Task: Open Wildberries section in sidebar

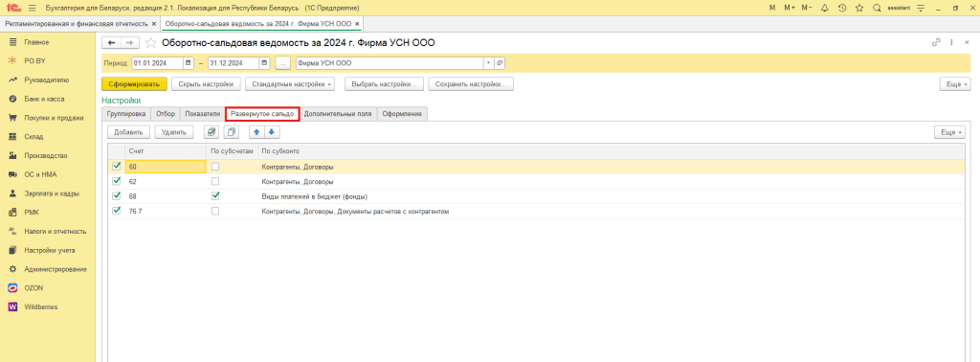Action: point(40,307)
